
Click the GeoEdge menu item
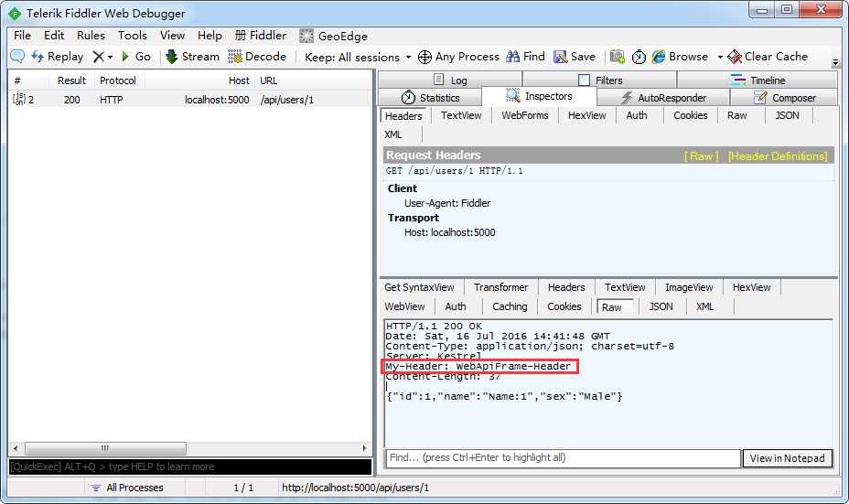[334, 36]
